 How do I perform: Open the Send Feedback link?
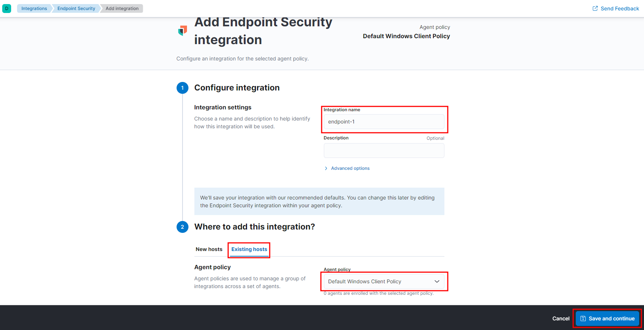620,9
